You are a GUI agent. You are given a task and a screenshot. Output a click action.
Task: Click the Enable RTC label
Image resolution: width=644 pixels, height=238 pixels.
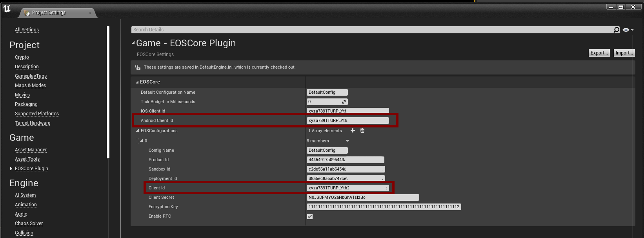[160, 216]
